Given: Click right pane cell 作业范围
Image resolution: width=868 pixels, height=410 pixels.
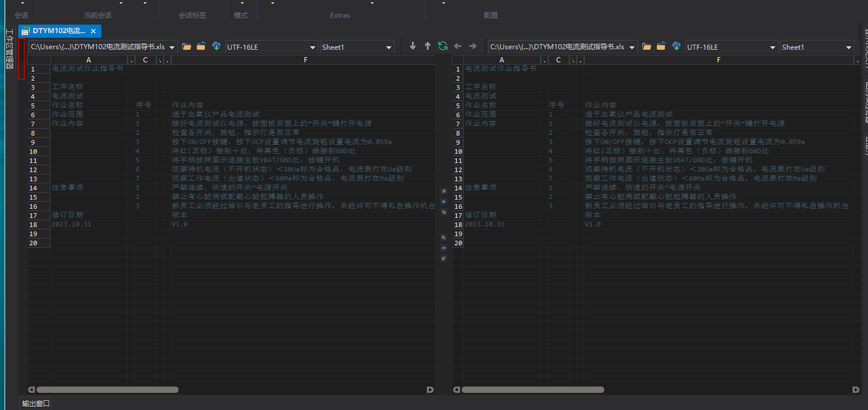Looking at the screenshot, I should pyautogui.click(x=481, y=114).
